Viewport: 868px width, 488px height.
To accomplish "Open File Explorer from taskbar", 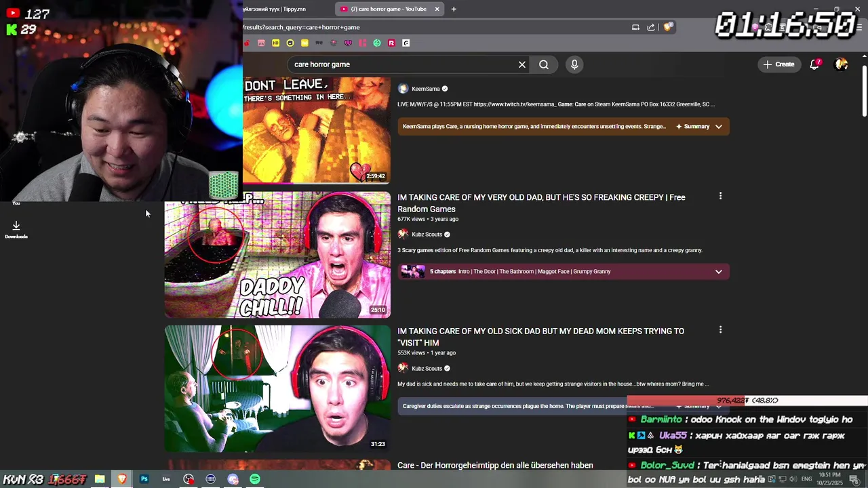I will (100, 479).
